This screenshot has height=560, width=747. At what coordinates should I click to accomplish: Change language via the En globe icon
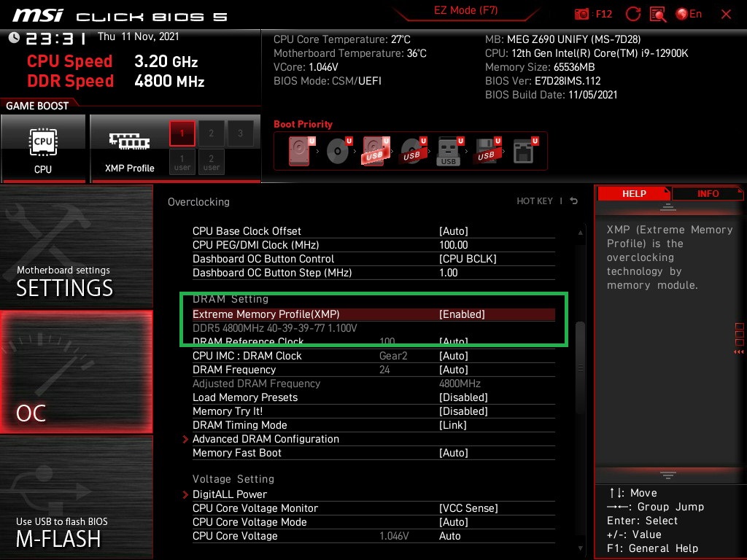(689, 14)
